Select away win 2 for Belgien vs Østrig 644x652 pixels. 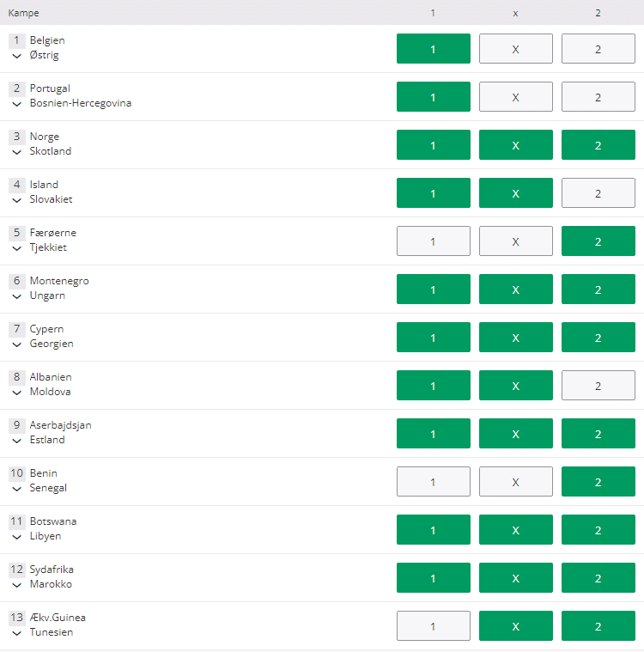click(598, 49)
